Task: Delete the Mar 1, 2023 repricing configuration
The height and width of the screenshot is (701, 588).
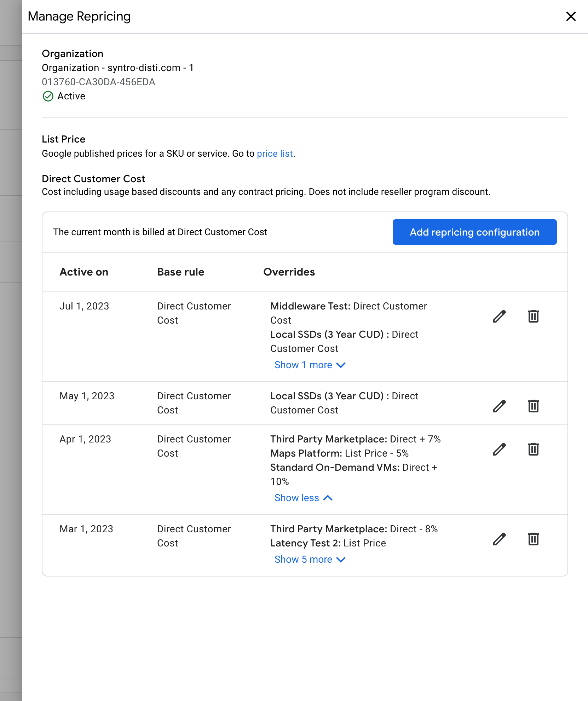Action: [x=533, y=539]
